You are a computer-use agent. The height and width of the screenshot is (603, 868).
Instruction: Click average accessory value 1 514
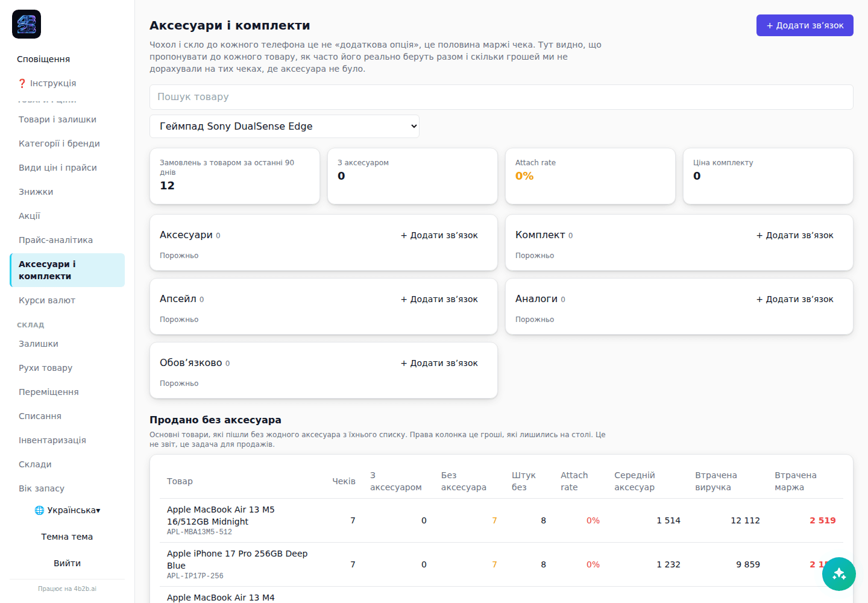(668, 520)
